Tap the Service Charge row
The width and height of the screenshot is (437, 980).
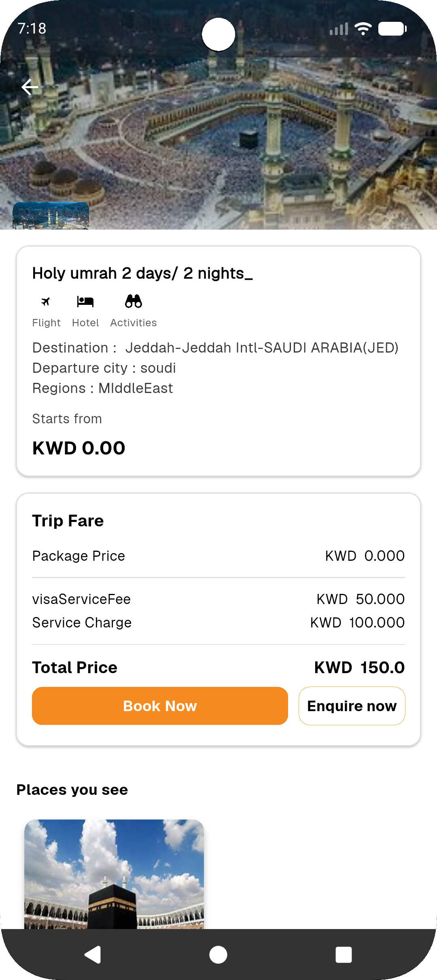(x=218, y=623)
